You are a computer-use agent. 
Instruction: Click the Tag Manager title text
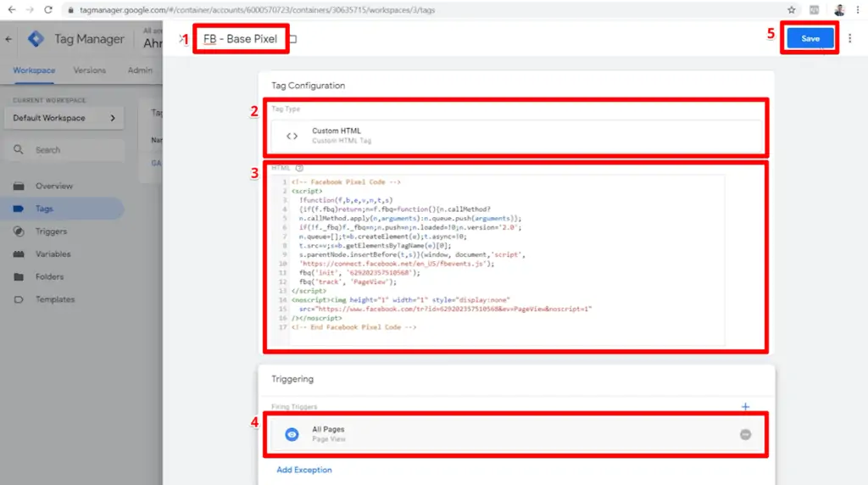(89, 39)
